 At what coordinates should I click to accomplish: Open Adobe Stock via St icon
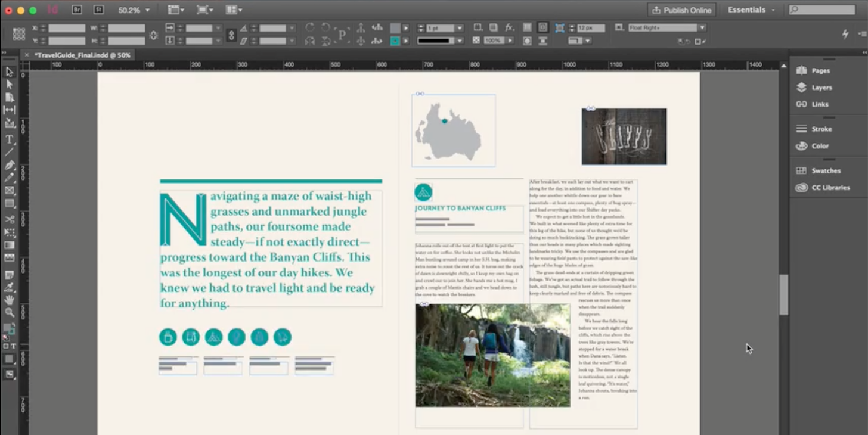pos(98,10)
